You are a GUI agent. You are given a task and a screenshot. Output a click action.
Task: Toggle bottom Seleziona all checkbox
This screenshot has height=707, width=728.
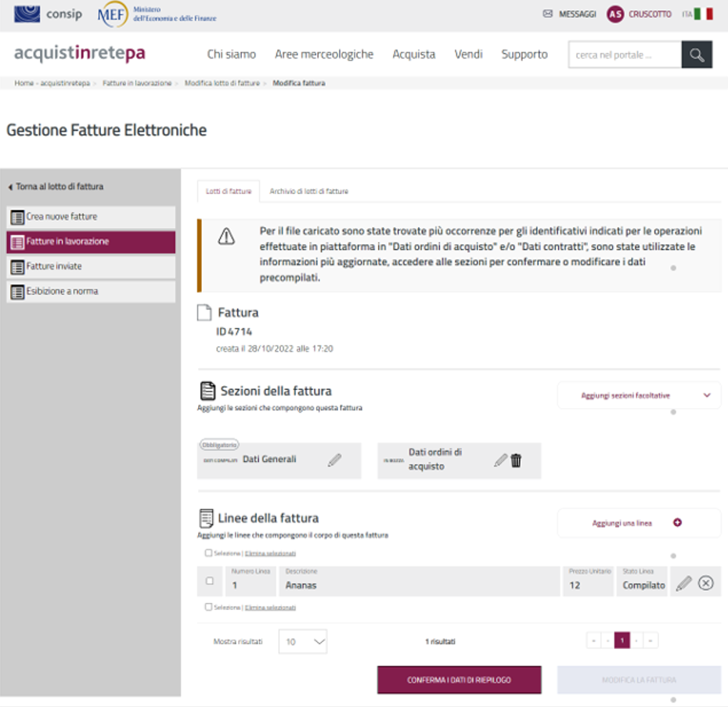click(208, 607)
